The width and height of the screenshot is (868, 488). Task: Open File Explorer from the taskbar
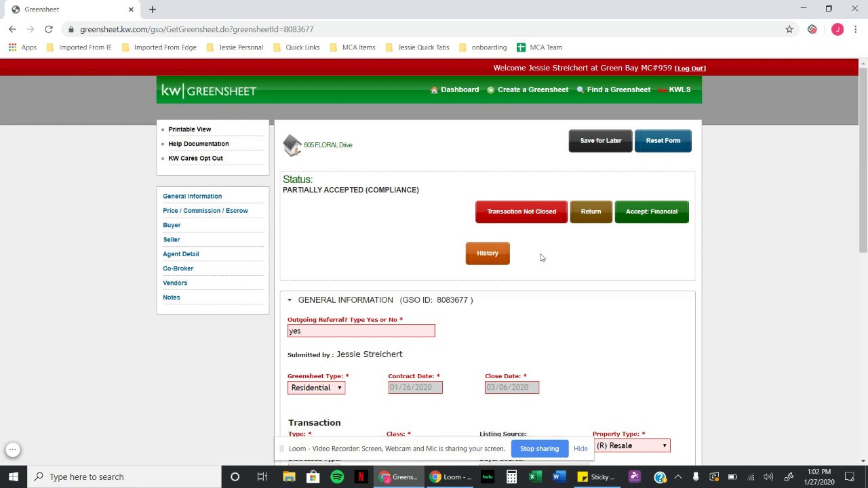289,477
